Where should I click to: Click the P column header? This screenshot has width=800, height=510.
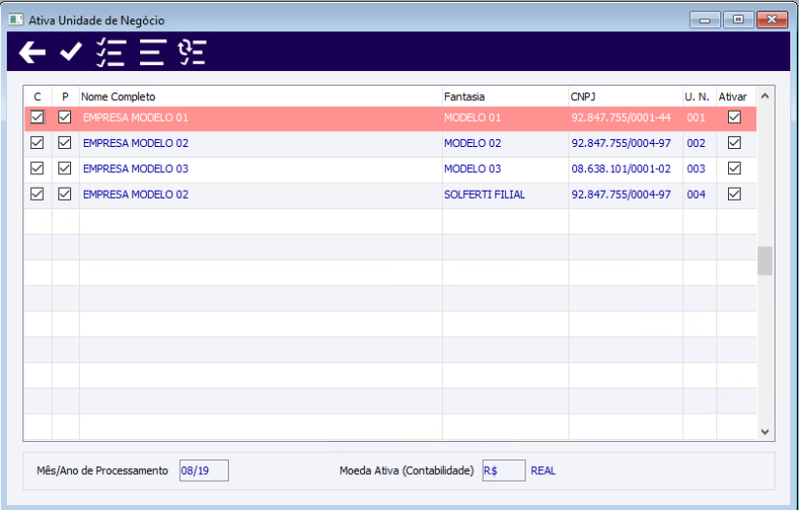point(65,96)
